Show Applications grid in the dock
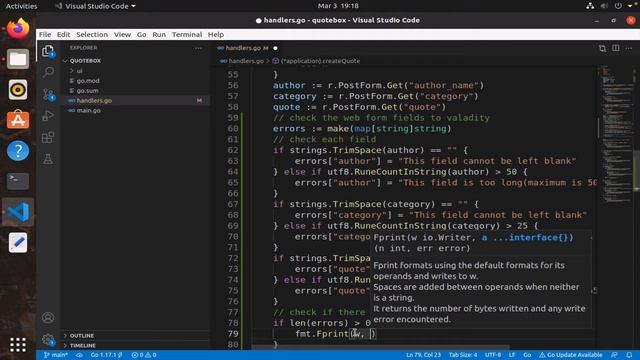 18,345
